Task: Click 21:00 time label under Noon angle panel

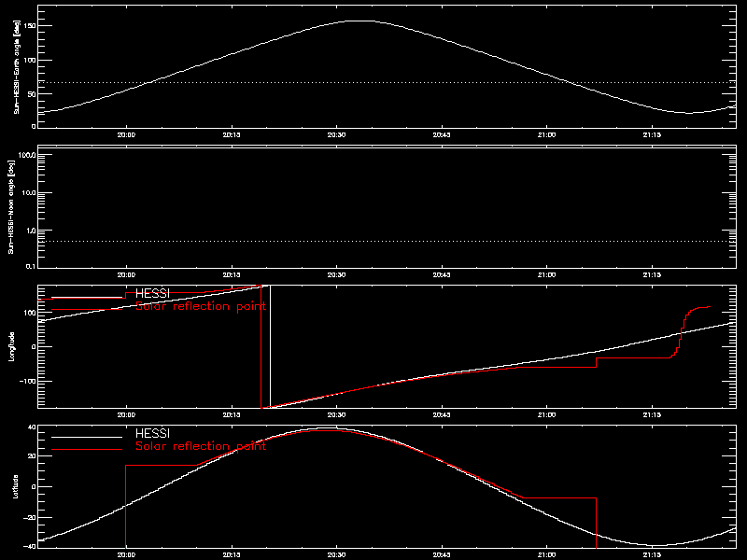Action: pyautogui.click(x=547, y=274)
